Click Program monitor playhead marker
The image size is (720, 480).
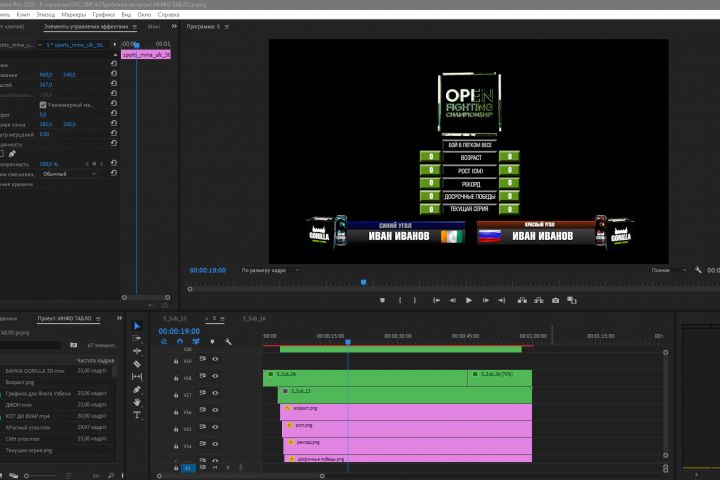[x=363, y=282]
